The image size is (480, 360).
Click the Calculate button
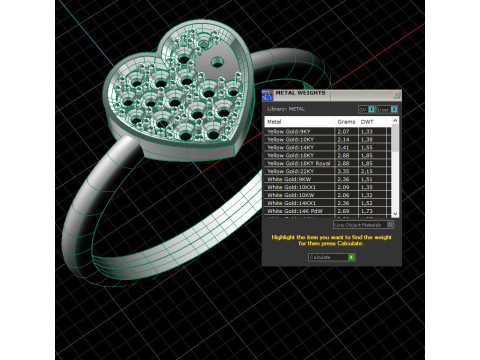coord(332,257)
